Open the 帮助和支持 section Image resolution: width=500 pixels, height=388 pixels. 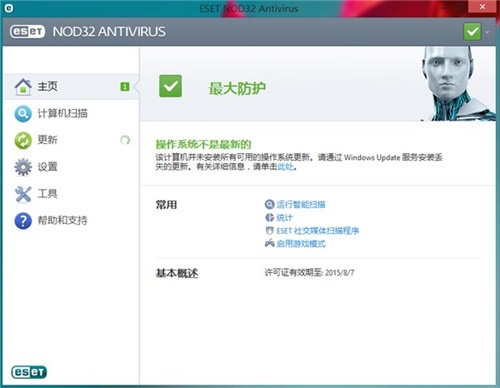(71, 221)
